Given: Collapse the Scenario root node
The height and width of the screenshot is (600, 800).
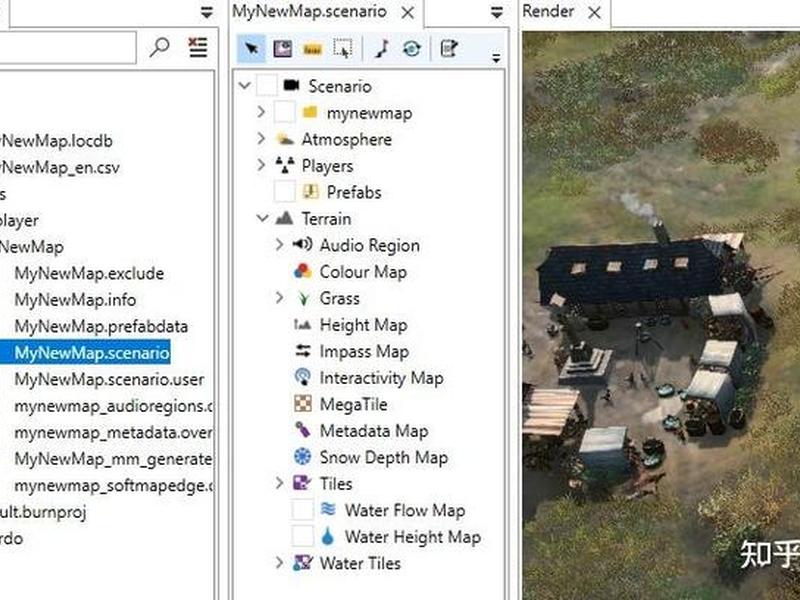Looking at the screenshot, I should (245, 86).
